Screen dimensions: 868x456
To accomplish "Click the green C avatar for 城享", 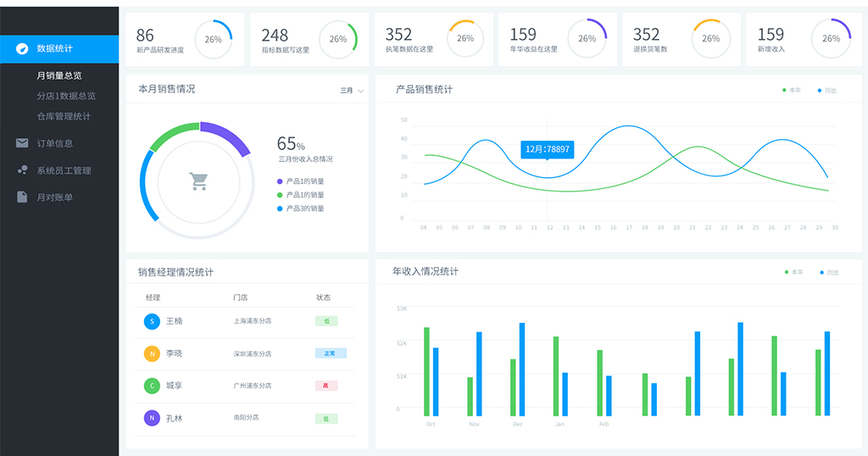I will [x=152, y=386].
